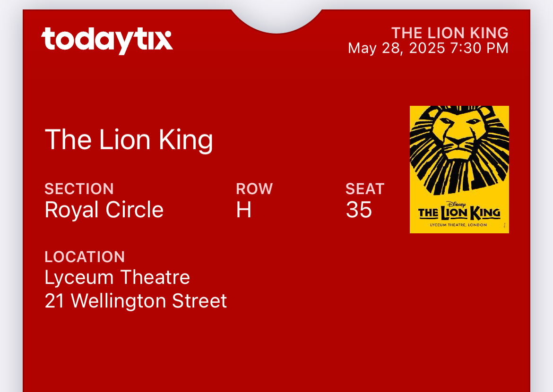Open the 21 Wellington Street address
The height and width of the screenshot is (392, 553).
click(136, 301)
